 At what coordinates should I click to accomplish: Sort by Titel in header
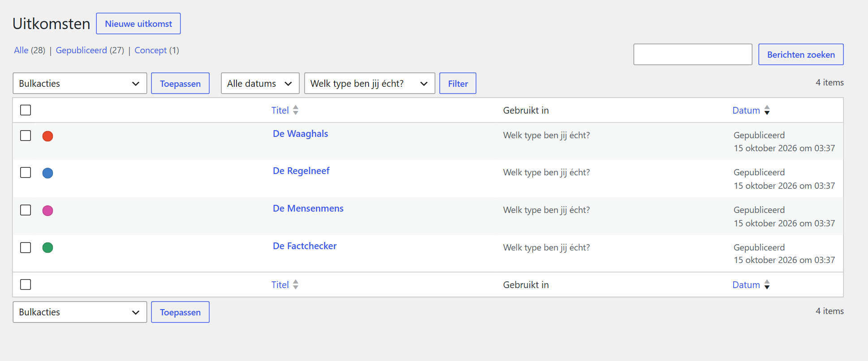pos(280,110)
